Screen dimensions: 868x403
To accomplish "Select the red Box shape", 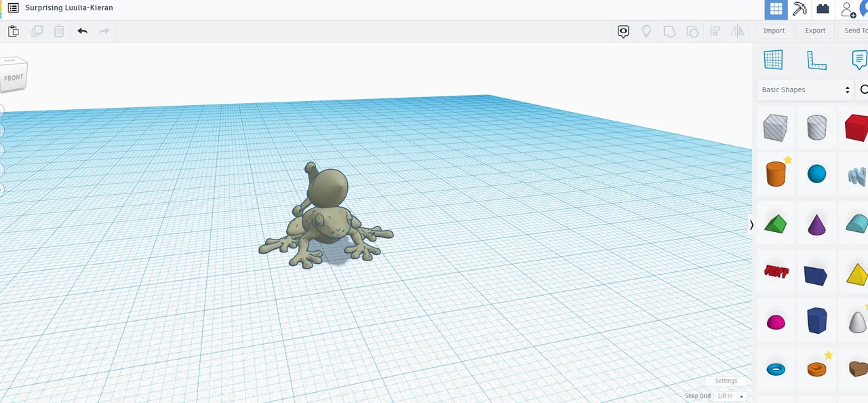I will tap(856, 127).
